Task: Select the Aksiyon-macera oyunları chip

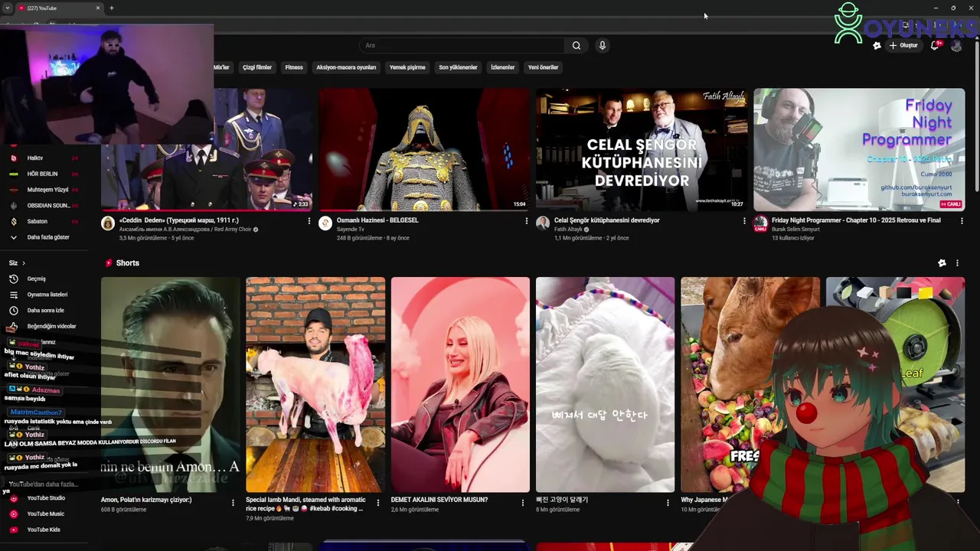Action: (x=346, y=67)
